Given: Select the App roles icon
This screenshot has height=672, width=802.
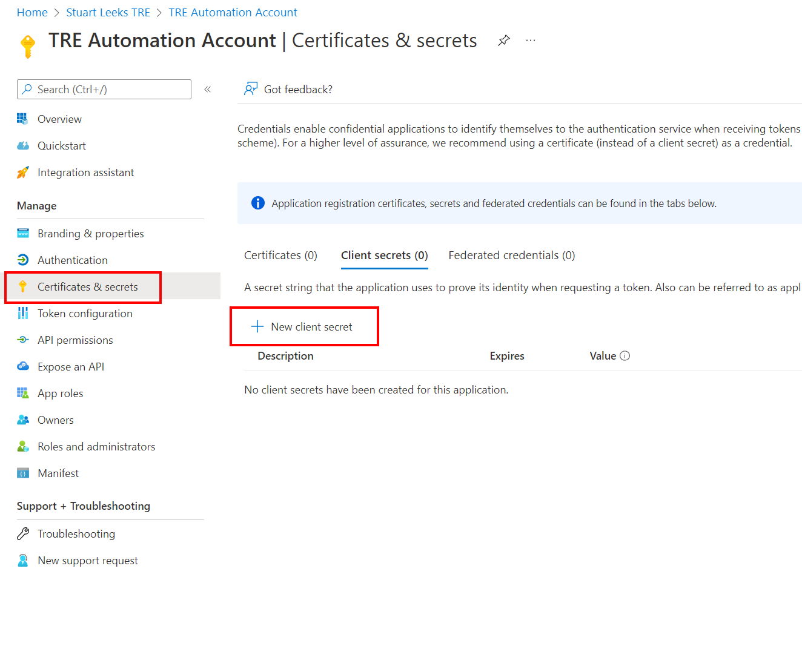Looking at the screenshot, I should pyautogui.click(x=23, y=393).
